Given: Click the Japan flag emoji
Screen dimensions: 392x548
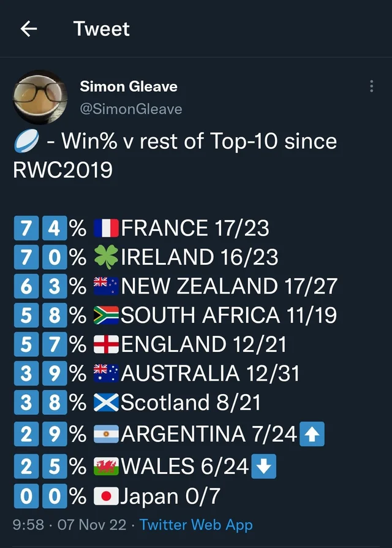Looking at the screenshot, I should click(x=107, y=496).
